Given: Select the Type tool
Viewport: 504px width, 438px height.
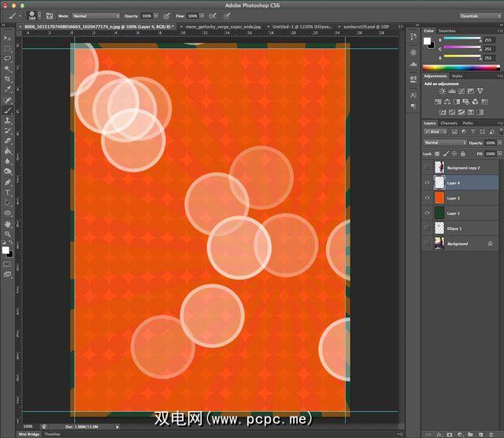Looking at the screenshot, I should (8, 192).
